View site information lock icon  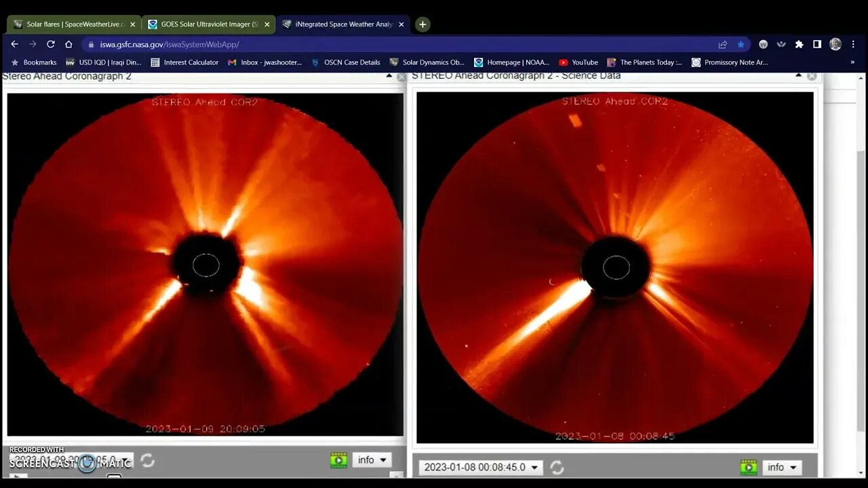pyautogui.click(x=91, y=44)
